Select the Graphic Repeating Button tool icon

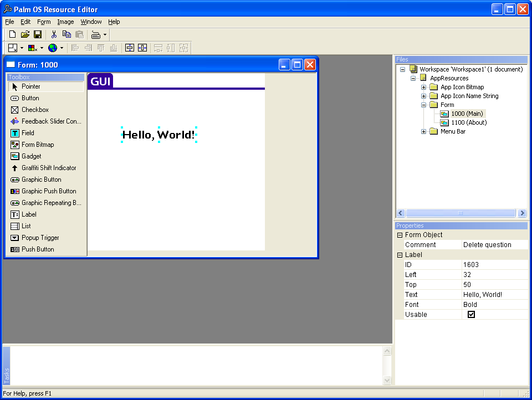point(14,203)
